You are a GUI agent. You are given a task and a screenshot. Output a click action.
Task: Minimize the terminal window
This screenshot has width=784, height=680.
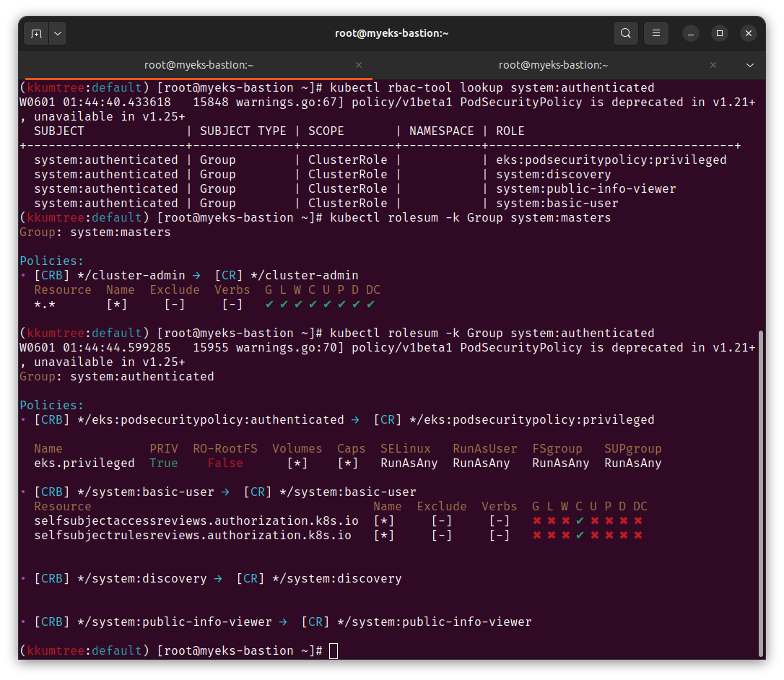[x=690, y=33]
